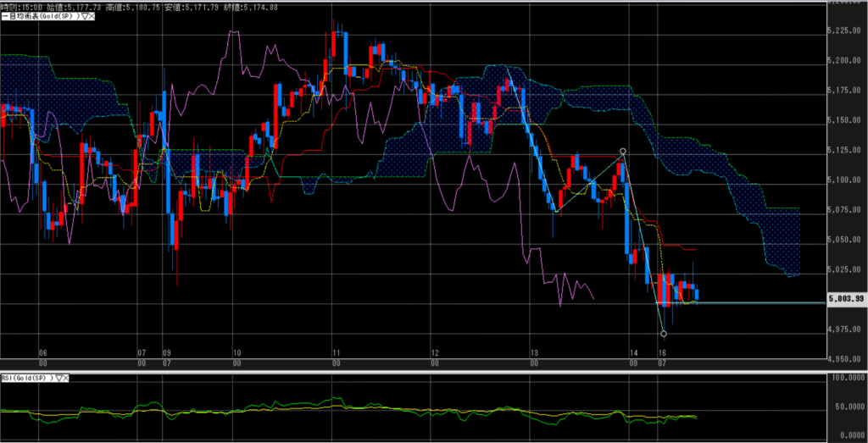Click the divider between chart and RSI panel
Screen dimensions: 868x443
[424, 371]
